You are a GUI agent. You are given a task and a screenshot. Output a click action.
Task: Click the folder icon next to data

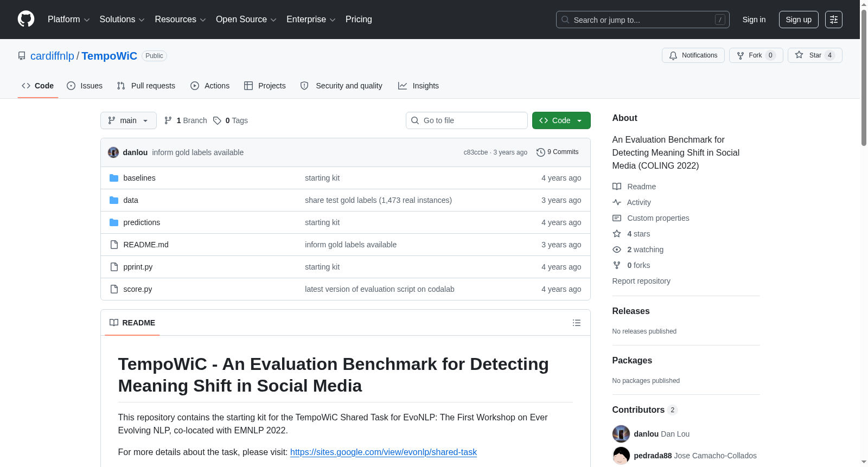click(114, 200)
